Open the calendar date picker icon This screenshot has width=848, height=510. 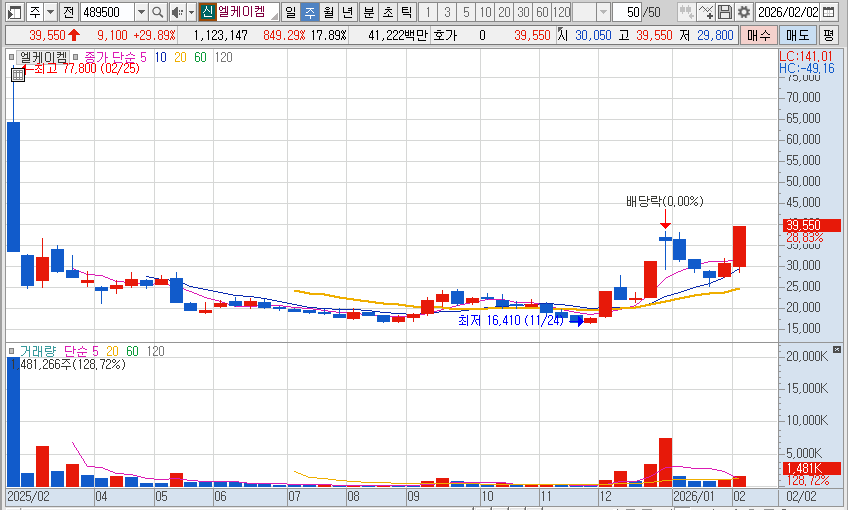point(829,11)
